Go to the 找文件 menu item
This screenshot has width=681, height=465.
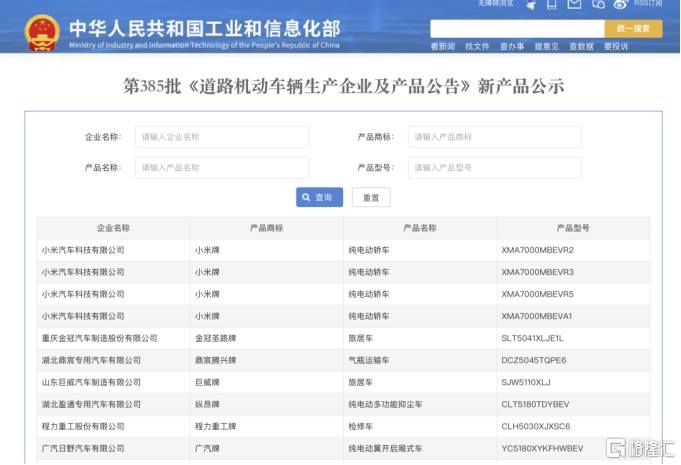click(478, 47)
